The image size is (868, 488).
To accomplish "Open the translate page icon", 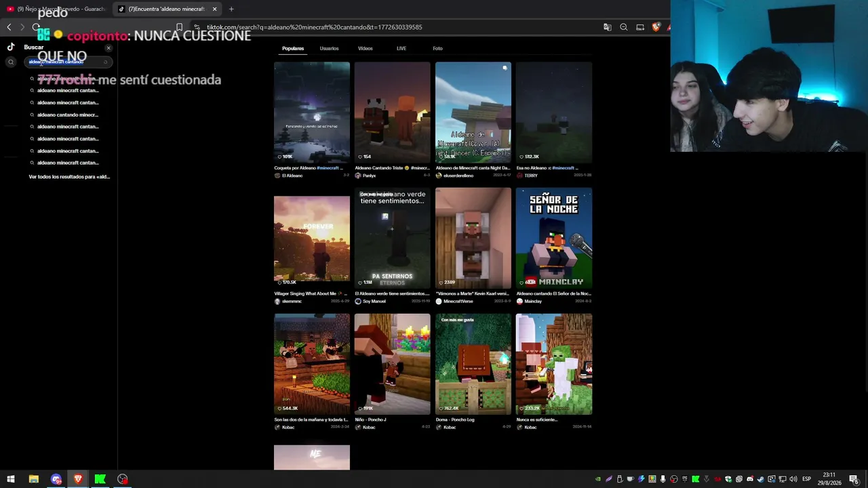I will 607,27.
